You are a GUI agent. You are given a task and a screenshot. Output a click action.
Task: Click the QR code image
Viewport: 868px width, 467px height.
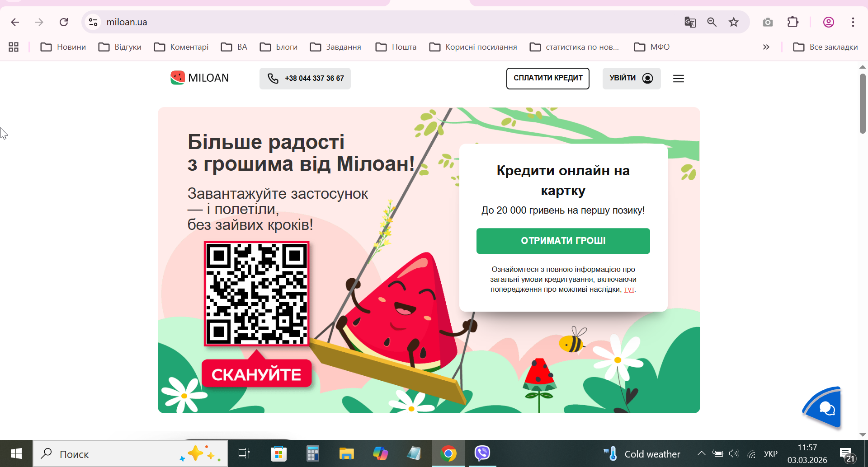(x=257, y=294)
